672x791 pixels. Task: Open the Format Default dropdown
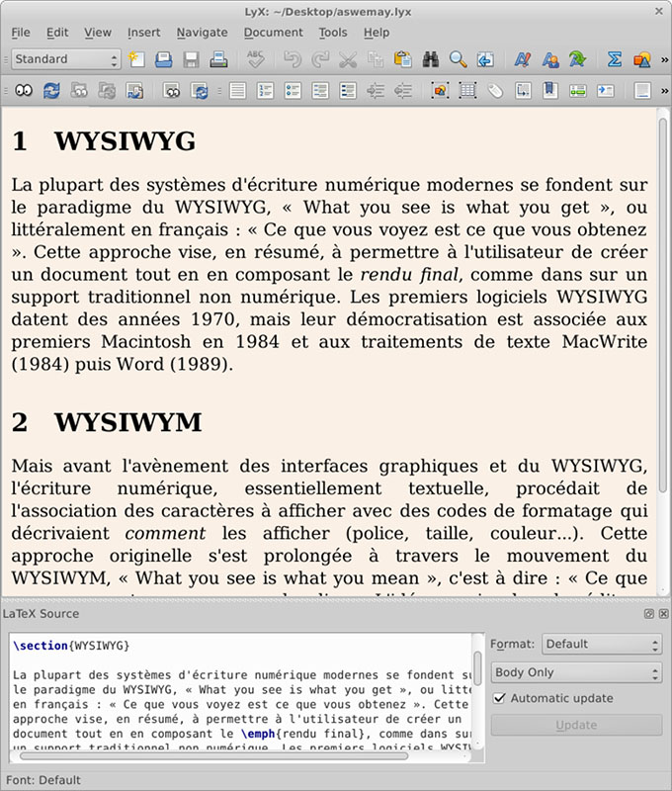pyautogui.click(x=602, y=645)
